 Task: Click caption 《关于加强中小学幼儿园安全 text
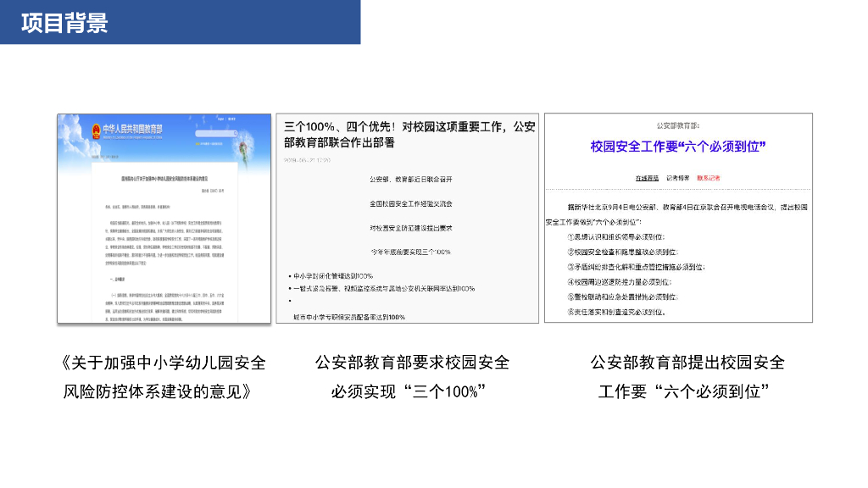coord(164,363)
